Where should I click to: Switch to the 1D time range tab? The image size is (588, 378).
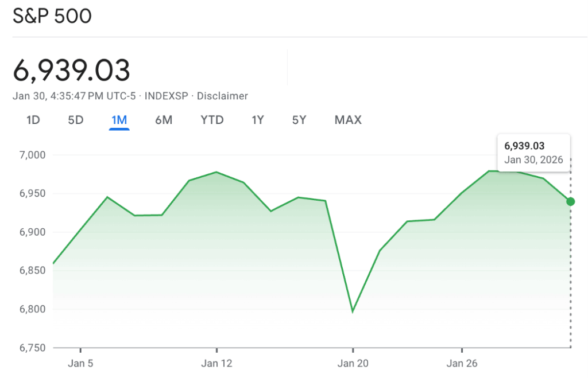click(33, 120)
